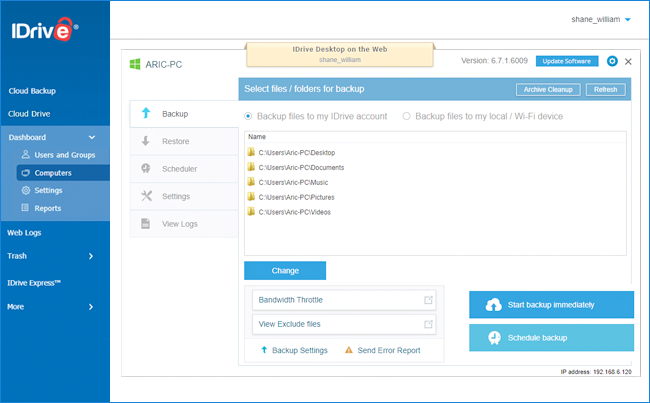
Task: Click the Documents folder icon
Action: pos(251,167)
